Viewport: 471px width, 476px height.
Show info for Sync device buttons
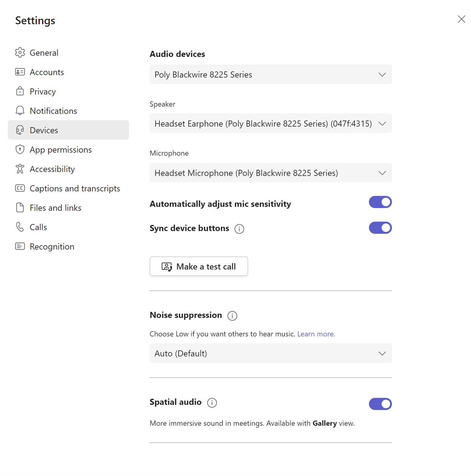[239, 229]
